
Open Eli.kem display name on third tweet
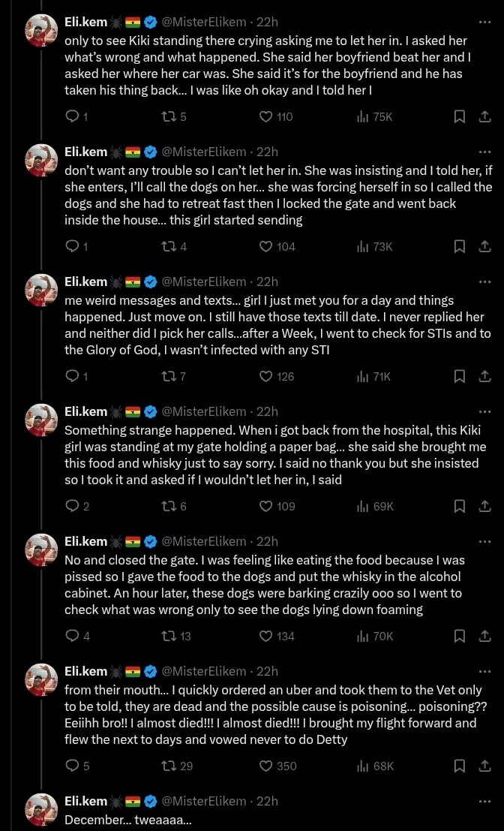pyautogui.click(x=85, y=282)
